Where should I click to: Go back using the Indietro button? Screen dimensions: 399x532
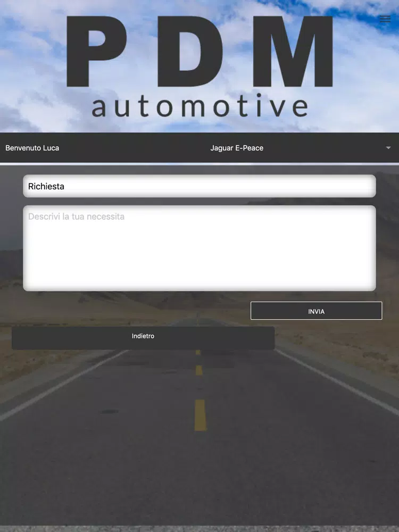point(143,338)
